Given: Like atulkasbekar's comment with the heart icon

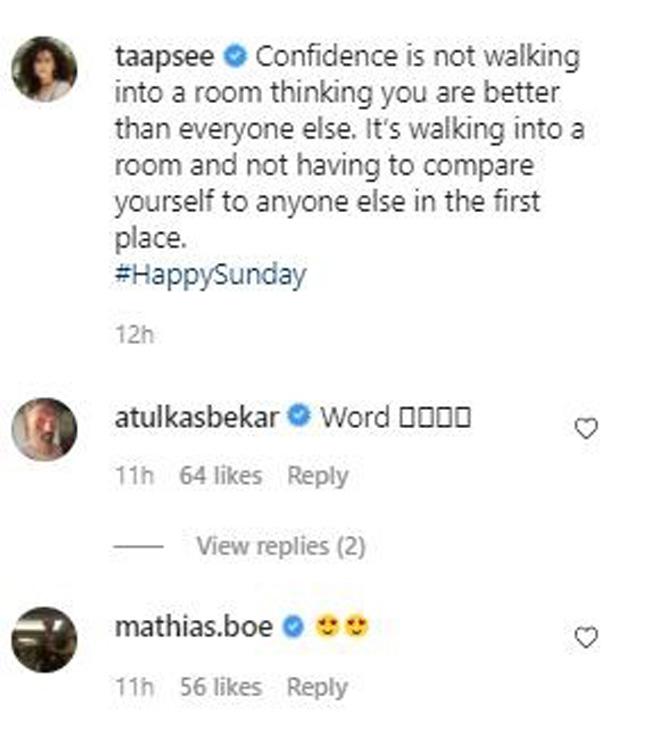Looking at the screenshot, I should tap(587, 429).
